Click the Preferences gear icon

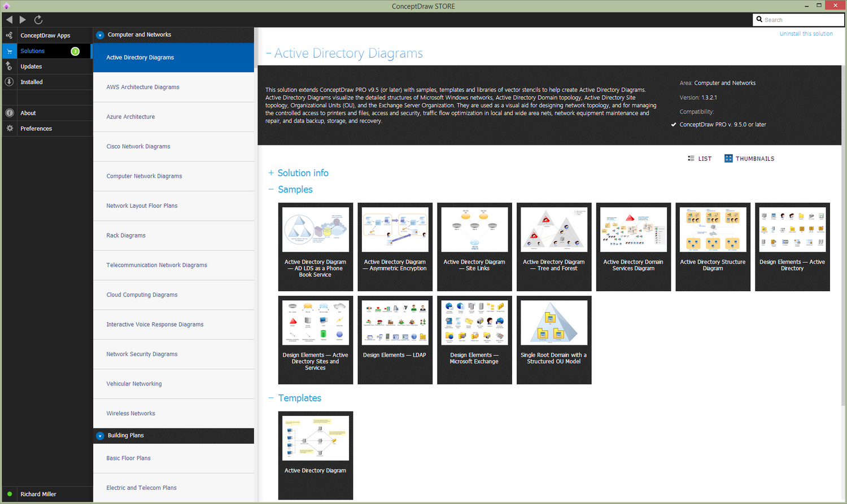tap(9, 129)
